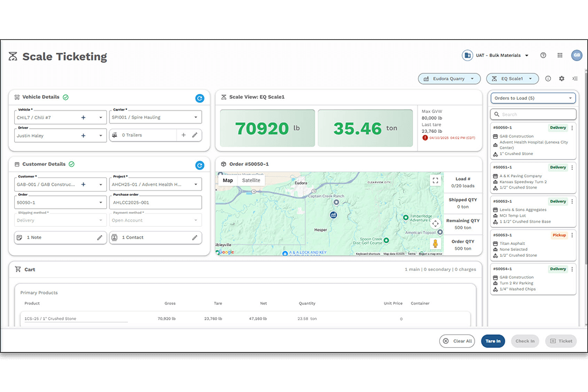Expand the Carrier Spire Hauling dropdown
588x392 pixels.
pyautogui.click(x=196, y=117)
